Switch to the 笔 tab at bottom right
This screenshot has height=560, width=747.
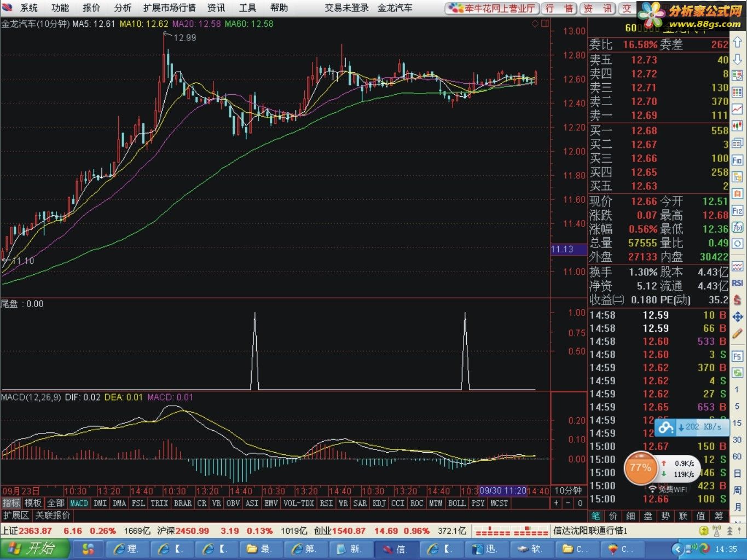pos(595,516)
